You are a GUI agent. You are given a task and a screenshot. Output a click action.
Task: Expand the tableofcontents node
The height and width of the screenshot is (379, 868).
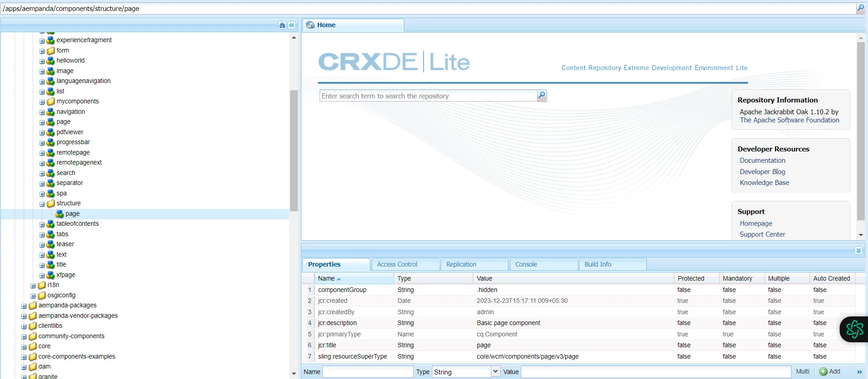tap(42, 224)
